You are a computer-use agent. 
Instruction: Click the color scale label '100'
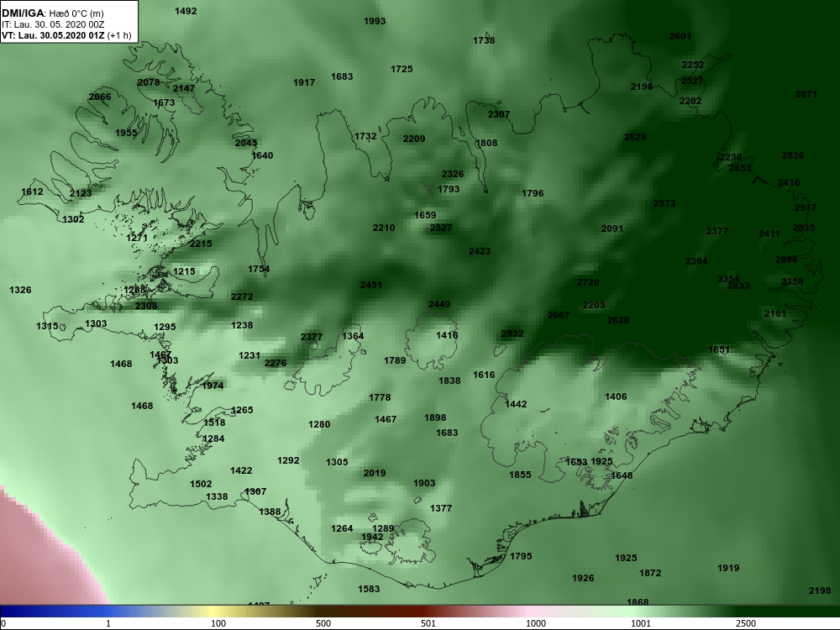pyautogui.click(x=218, y=623)
